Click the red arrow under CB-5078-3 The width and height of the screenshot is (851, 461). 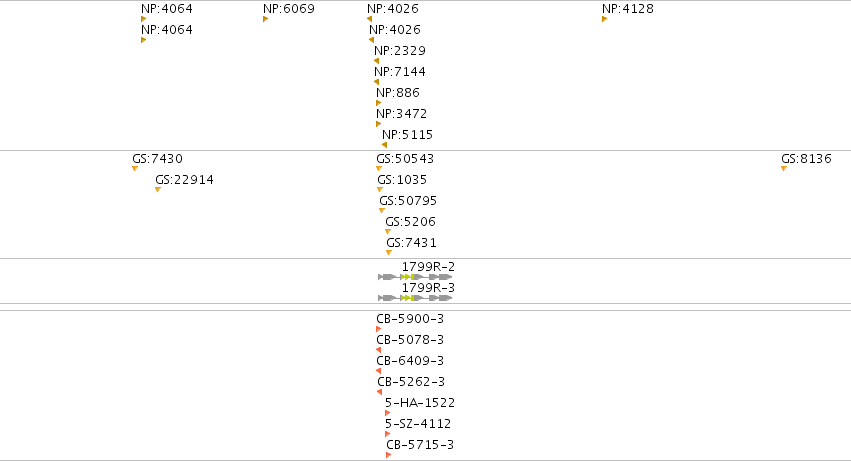[378, 350]
